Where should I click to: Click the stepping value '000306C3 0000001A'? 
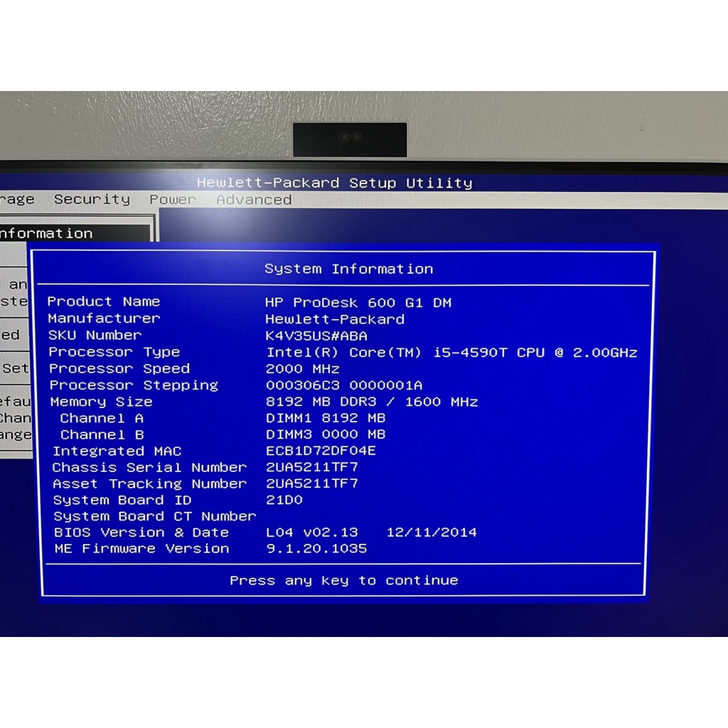point(344,385)
